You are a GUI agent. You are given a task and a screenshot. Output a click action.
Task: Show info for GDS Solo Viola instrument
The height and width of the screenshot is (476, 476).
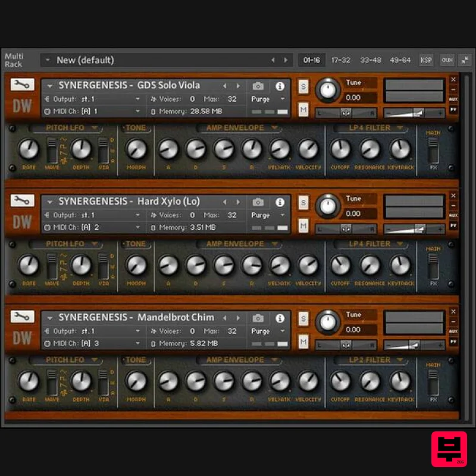(x=280, y=86)
